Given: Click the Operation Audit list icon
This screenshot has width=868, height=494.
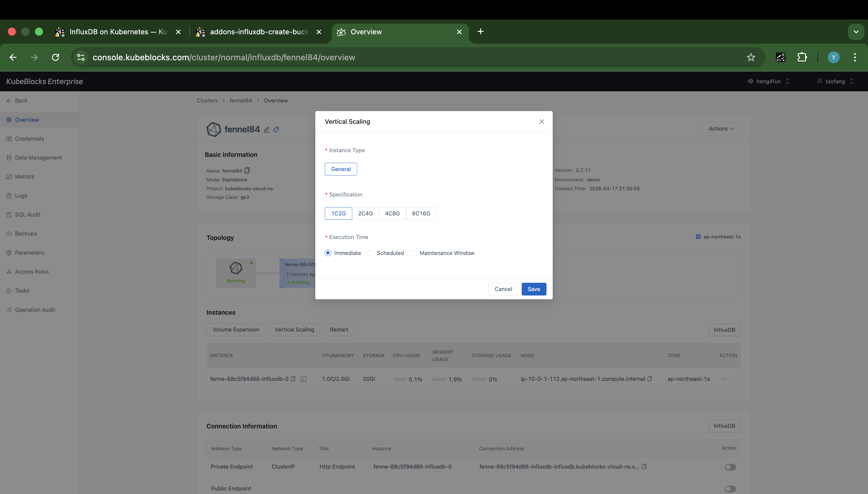Looking at the screenshot, I should pyautogui.click(x=9, y=310).
